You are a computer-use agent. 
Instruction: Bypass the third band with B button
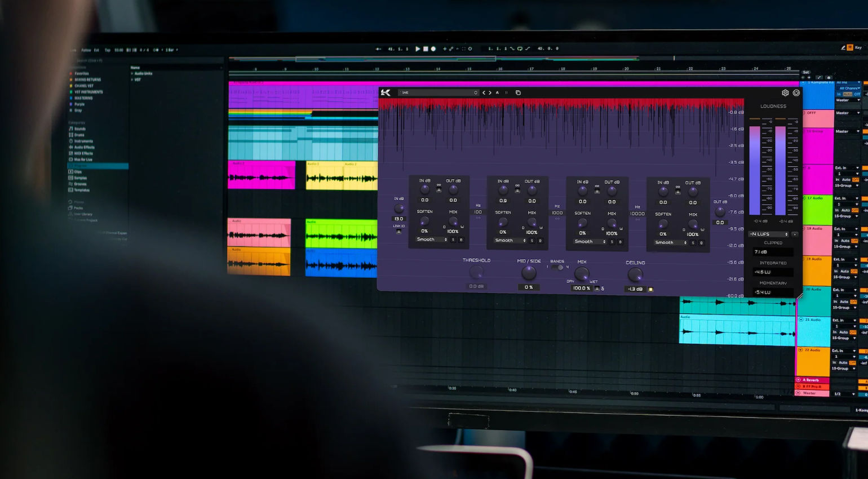tap(620, 242)
